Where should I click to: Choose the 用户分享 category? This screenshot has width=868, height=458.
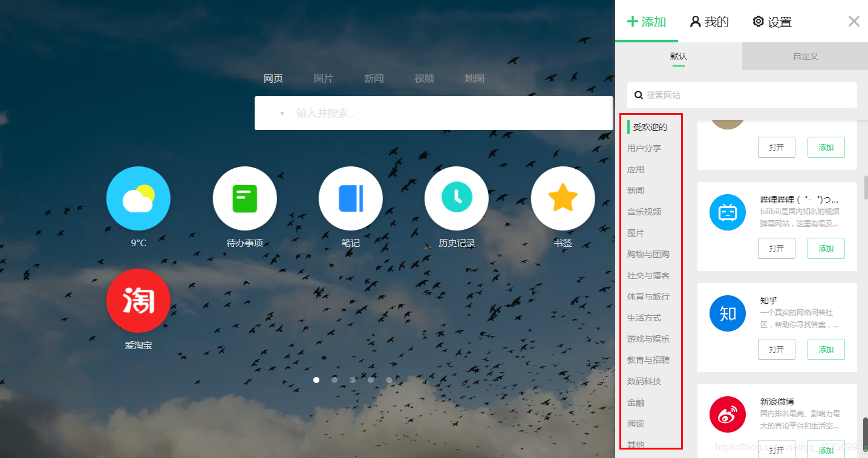[x=644, y=148]
